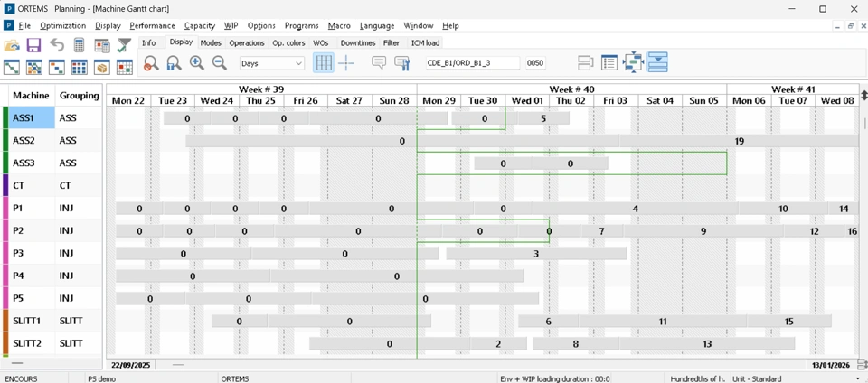The image size is (868, 383).
Task: Zoom in with the plus magnifier
Action: point(197,63)
